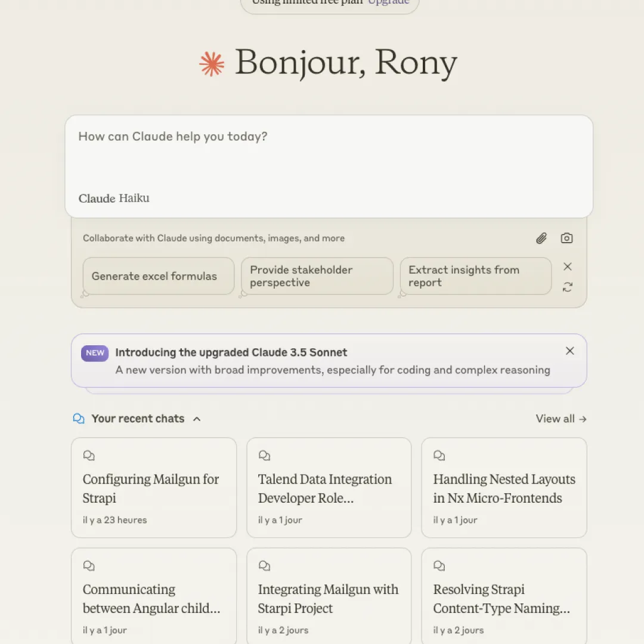Click the orange Claude starburst logo
This screenshot has height=644, width=644.
(x=212, y=64)
